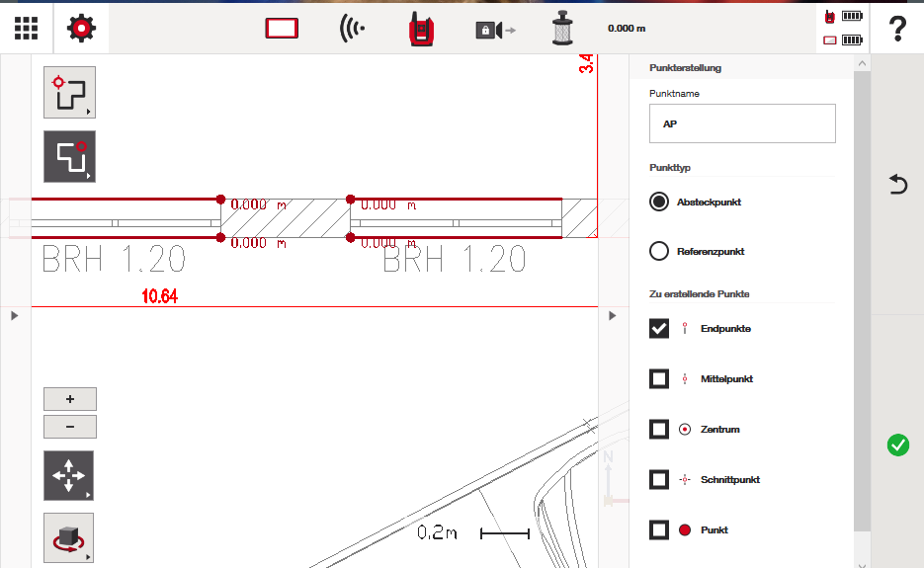
Task: Open the apps grid menu
Action: click(27, 29)
